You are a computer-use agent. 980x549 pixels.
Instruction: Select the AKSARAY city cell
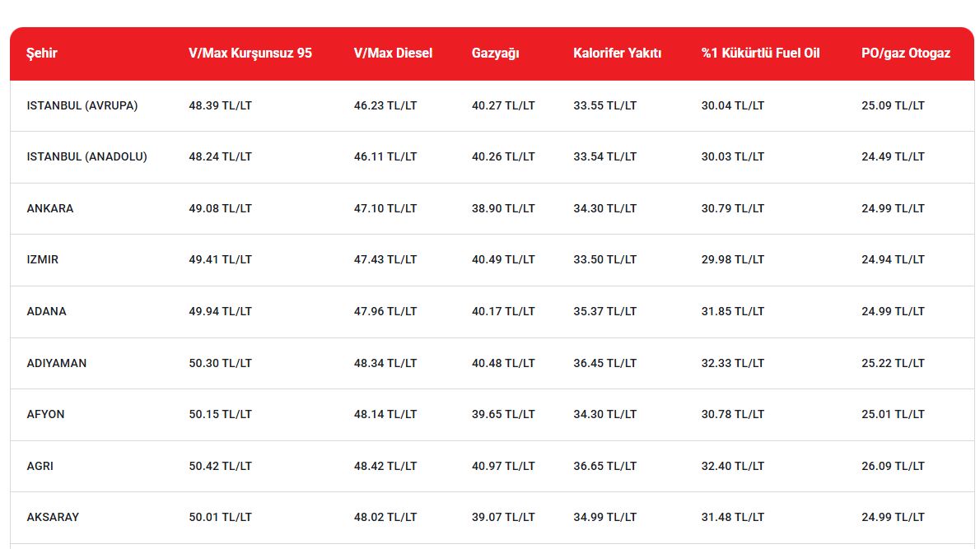click(53, 517)
